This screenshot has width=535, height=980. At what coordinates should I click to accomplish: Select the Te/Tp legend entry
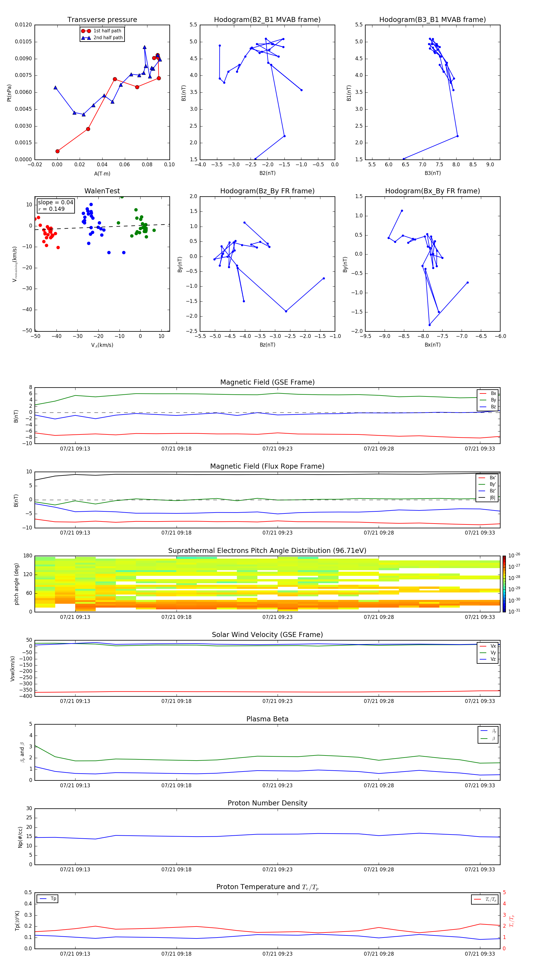(485, 900)
